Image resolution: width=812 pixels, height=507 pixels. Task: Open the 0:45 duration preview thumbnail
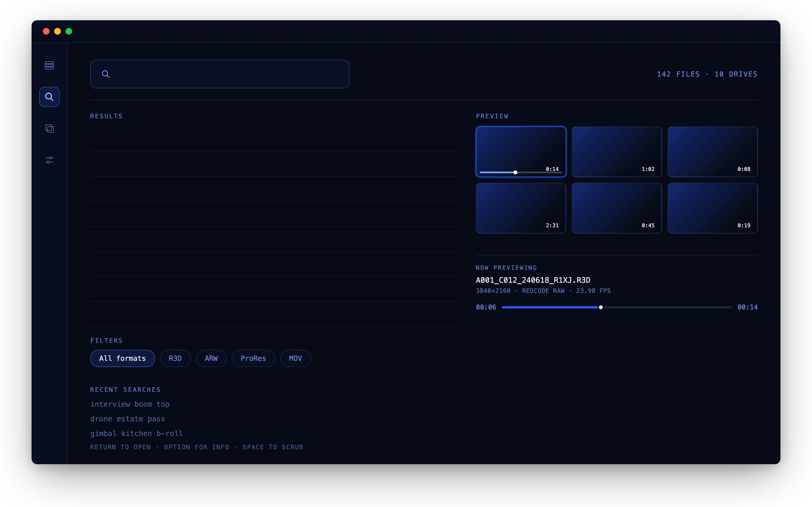pos(616,208)
